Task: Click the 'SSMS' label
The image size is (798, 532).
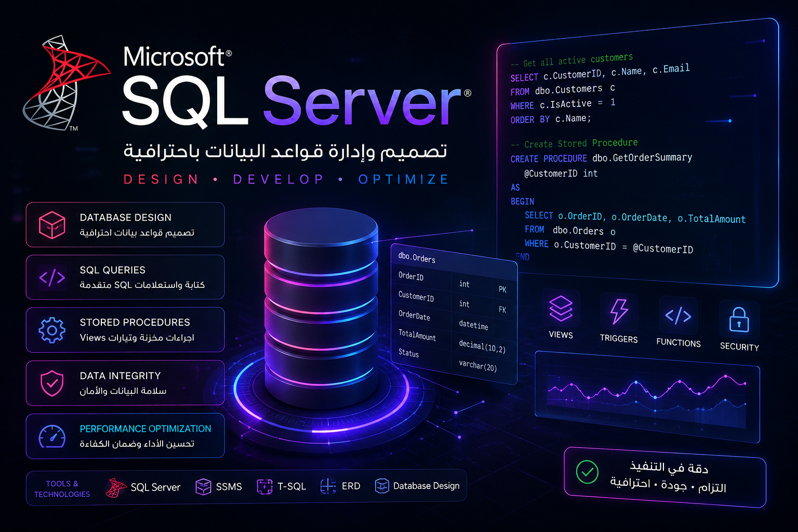Action: [229, 487]
